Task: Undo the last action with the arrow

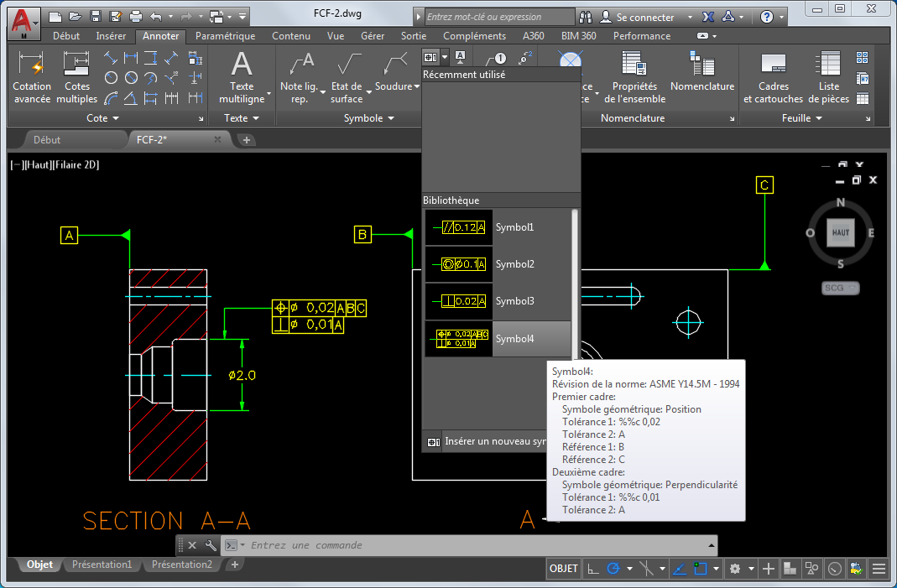Action: click(155, 17)
